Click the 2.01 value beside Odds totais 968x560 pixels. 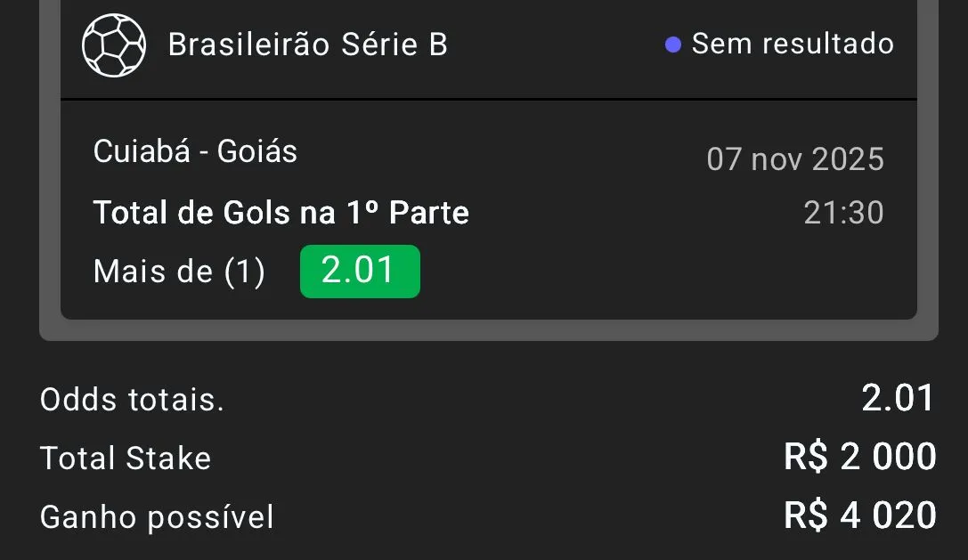(898, 399)
